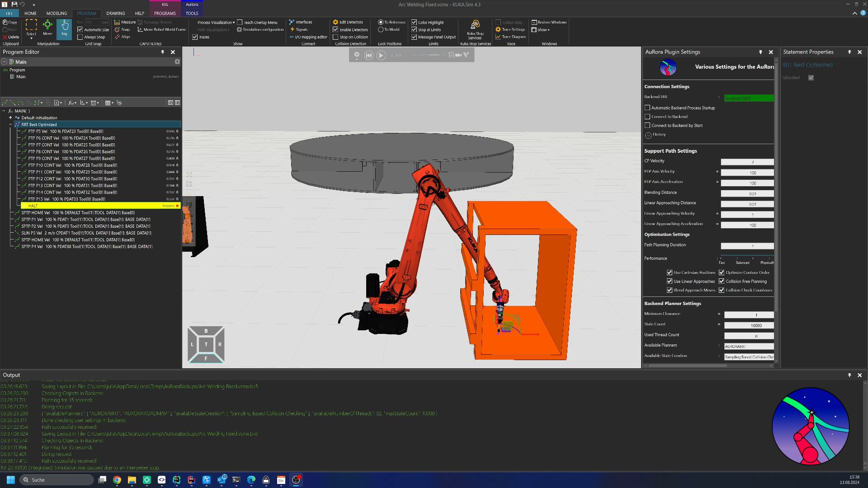
Task: Reset simulation with rewind button
Action: [x=369, y=55]
